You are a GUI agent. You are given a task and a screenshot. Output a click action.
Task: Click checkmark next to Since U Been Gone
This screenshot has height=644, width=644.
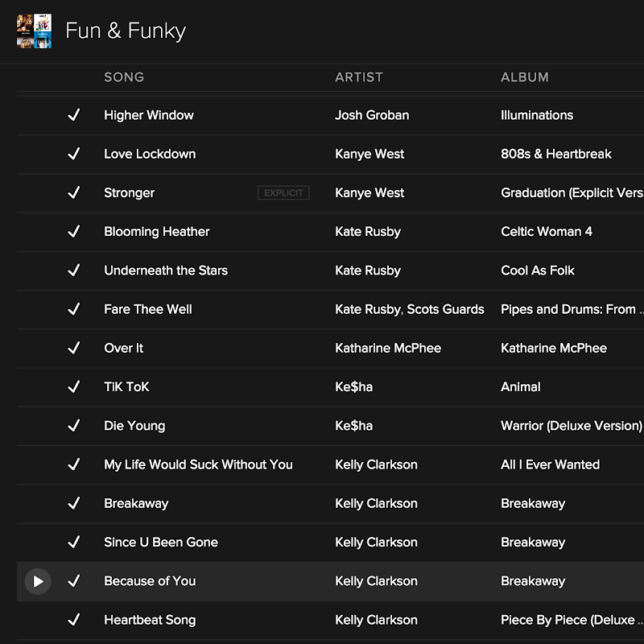(x=74, y=542)
